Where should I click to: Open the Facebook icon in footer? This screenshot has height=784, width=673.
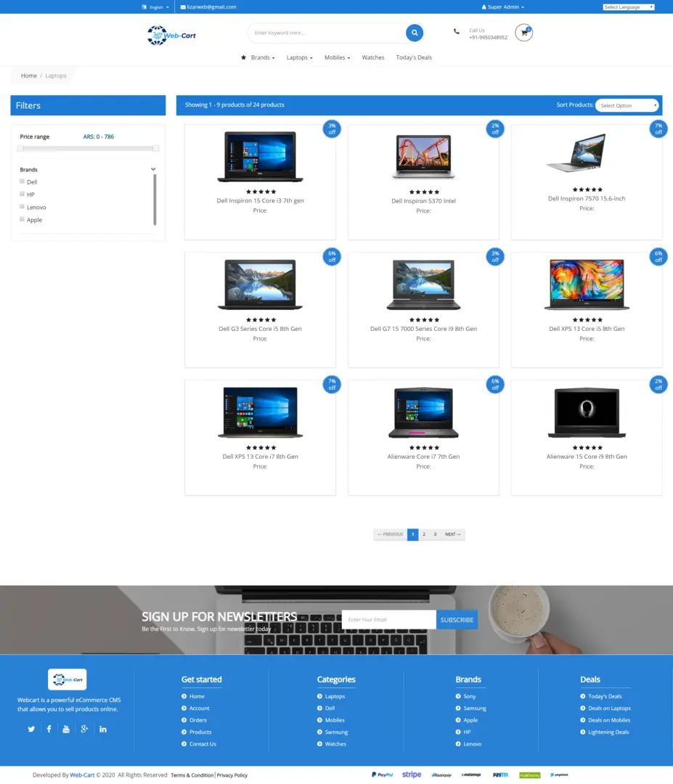pos(49,729)
